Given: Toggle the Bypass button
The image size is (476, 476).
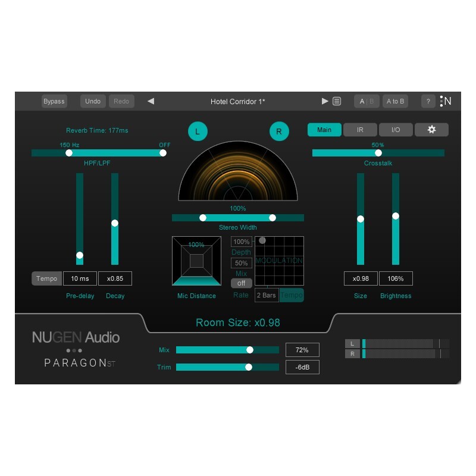Looking at the screenshot, I should click(54, 101).
